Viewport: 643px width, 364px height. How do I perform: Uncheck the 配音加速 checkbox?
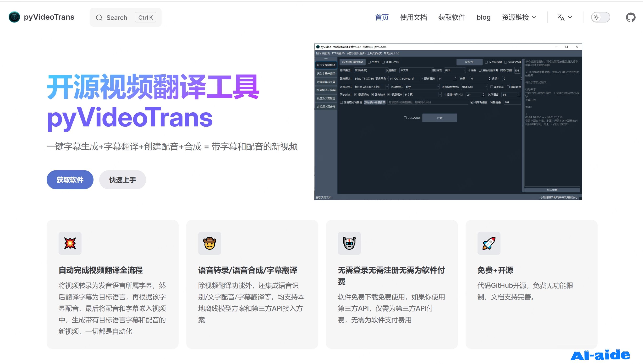[372, 94]
